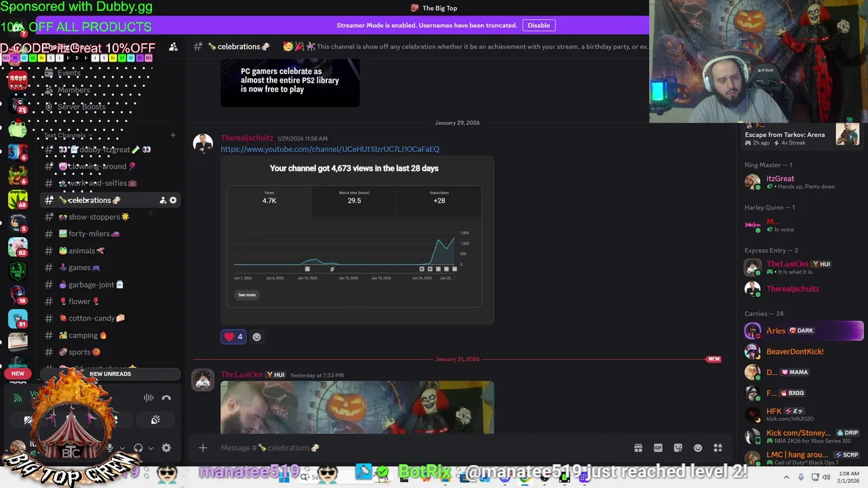Select the server icon with badge 81
Viewport: 868px width, 488px height.
tap(18, 318)
